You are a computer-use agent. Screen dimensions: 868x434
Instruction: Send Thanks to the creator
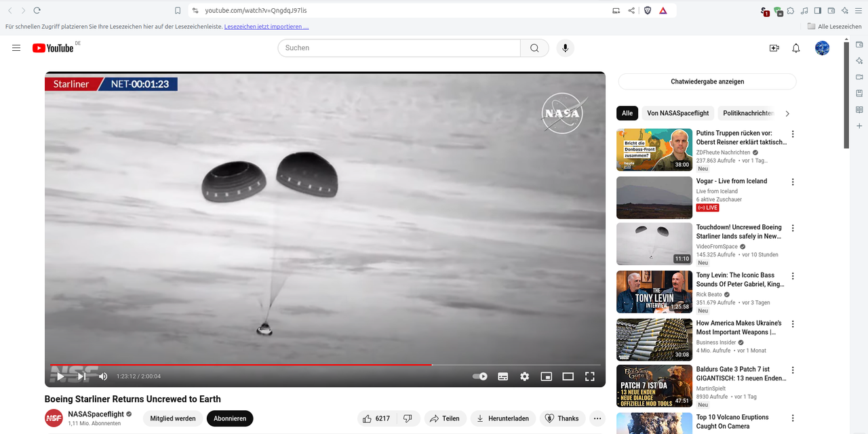(562, 418)
